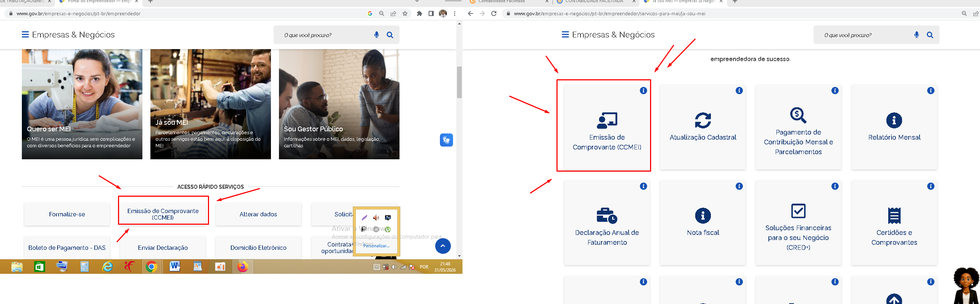
Task: Click Personalizar... link in tray popup
Action: click(x=376, y=246)
